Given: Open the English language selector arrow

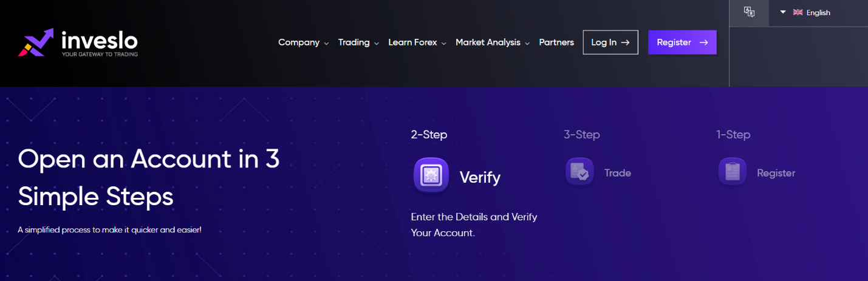Looking at the screenshot, I should pyautogui.click(x=783, y=12).
